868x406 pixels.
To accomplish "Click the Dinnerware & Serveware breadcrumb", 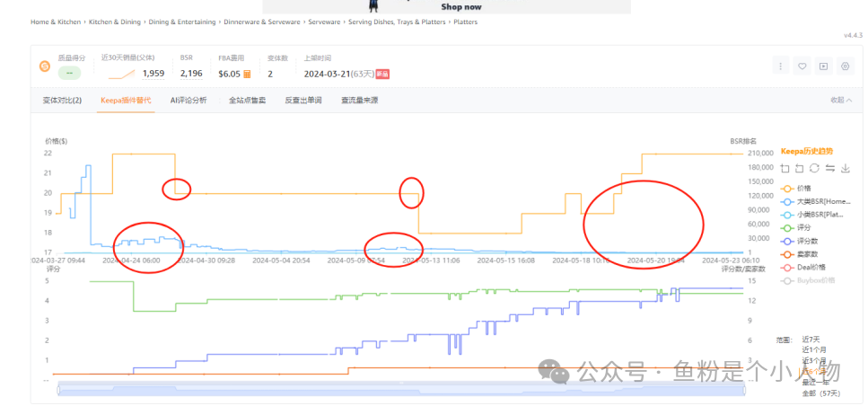I will point(262,22).
